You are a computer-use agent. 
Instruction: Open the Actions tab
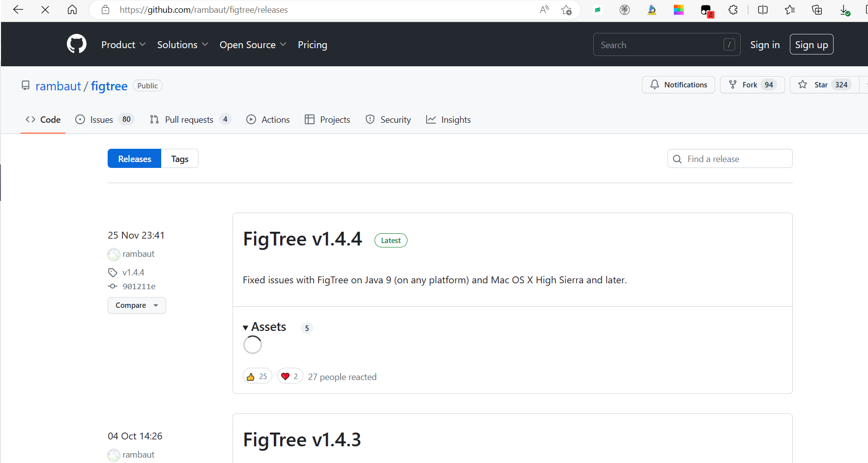click(268, 119)
